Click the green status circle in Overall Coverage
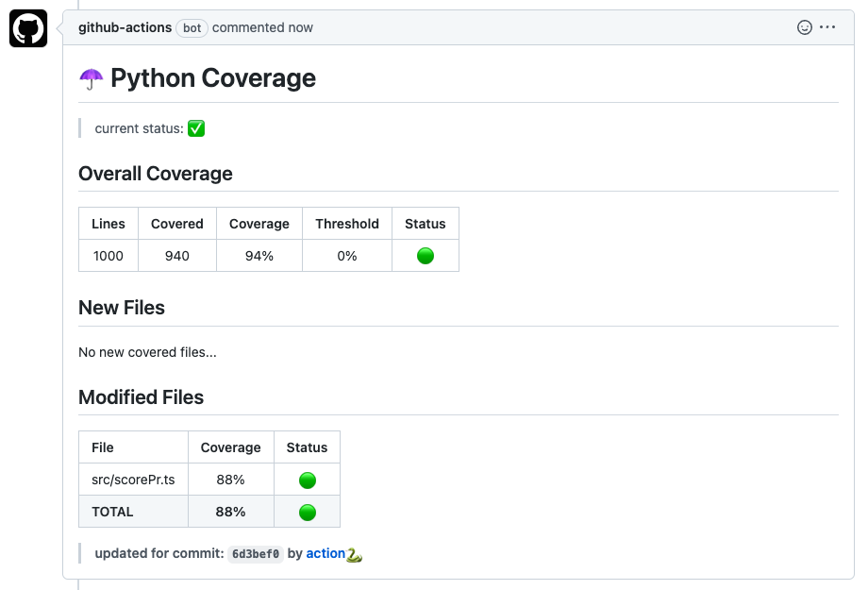Viewport: 868px width, 590px height. click(425, 255)
